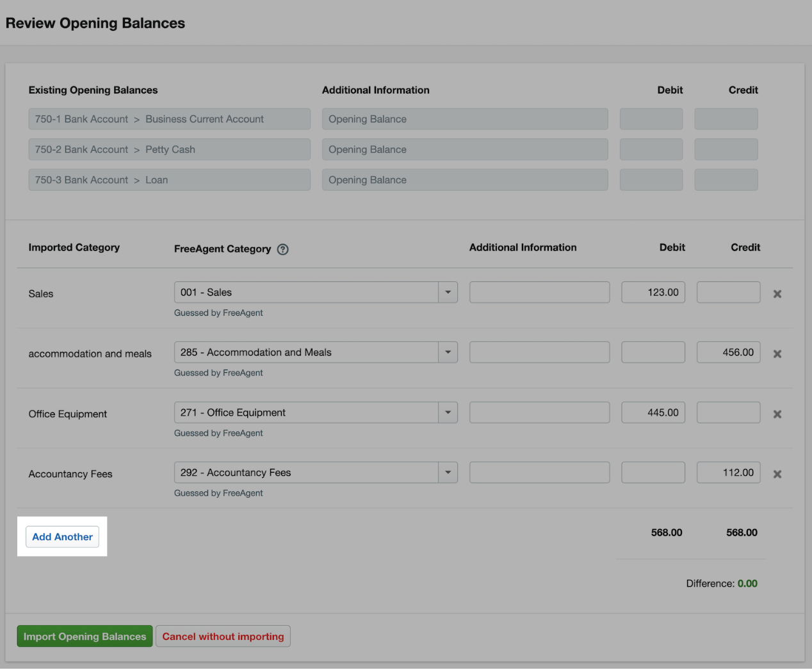Viewport: 812px width, 670px height.
Task: Click the Add Another button
Action: [x=62, y=536]
